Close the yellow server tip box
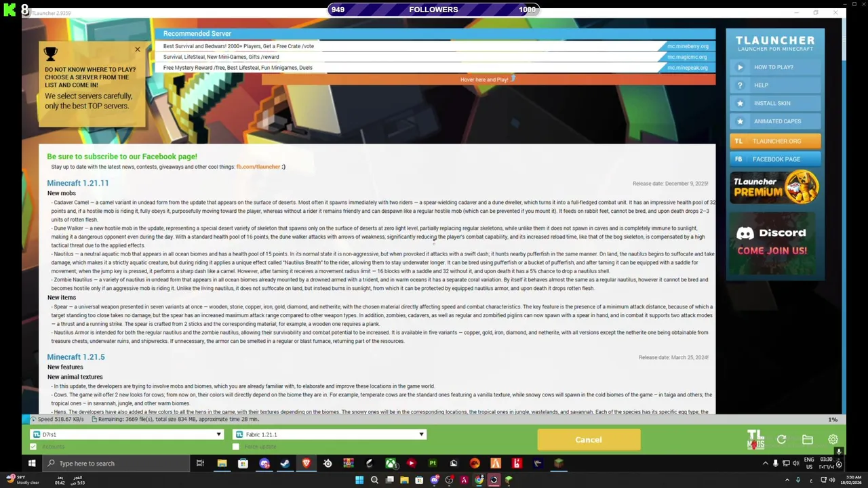 (138, 49)
